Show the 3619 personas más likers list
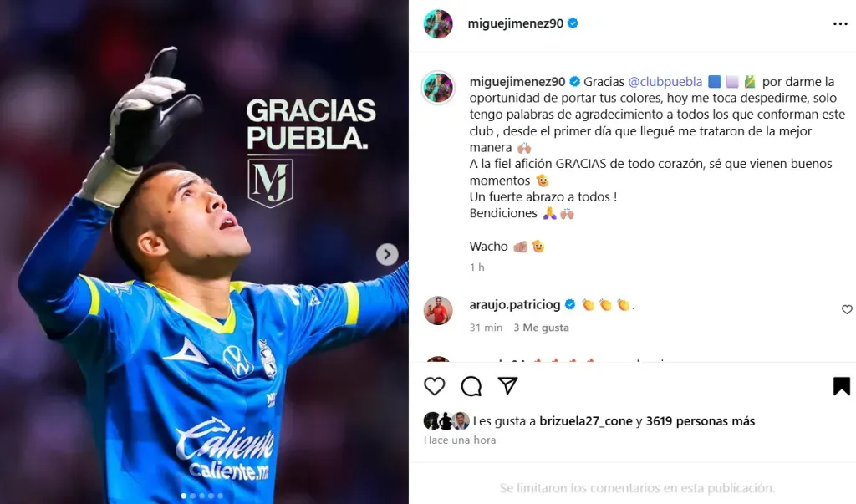 (701, 421)
